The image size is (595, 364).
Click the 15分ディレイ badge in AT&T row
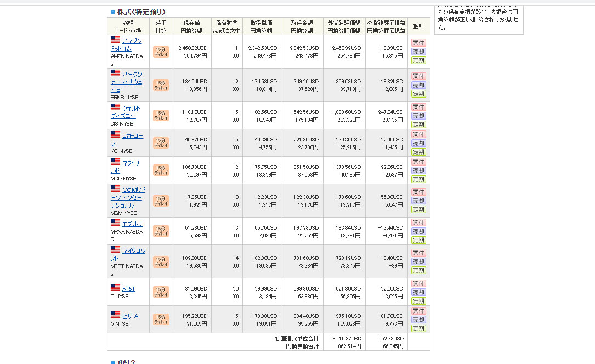161,292
